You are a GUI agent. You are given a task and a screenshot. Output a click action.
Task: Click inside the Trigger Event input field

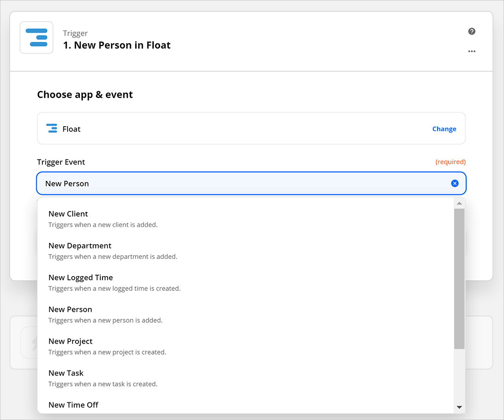pyautogui.click(x=210, y=183)
